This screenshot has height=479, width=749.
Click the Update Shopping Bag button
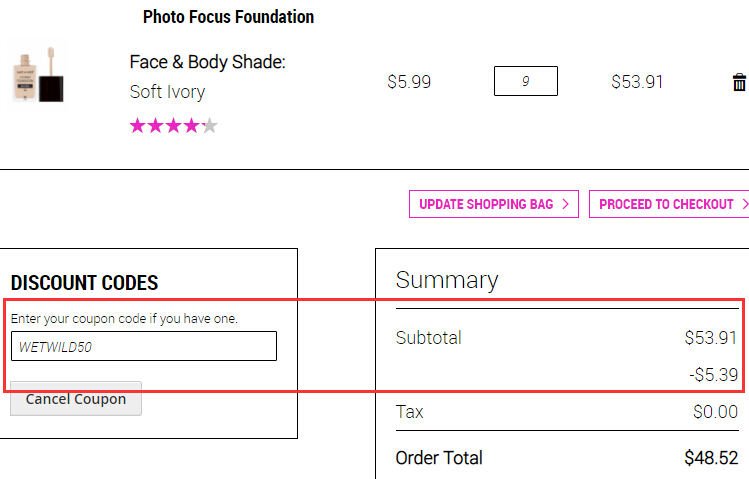493,204
